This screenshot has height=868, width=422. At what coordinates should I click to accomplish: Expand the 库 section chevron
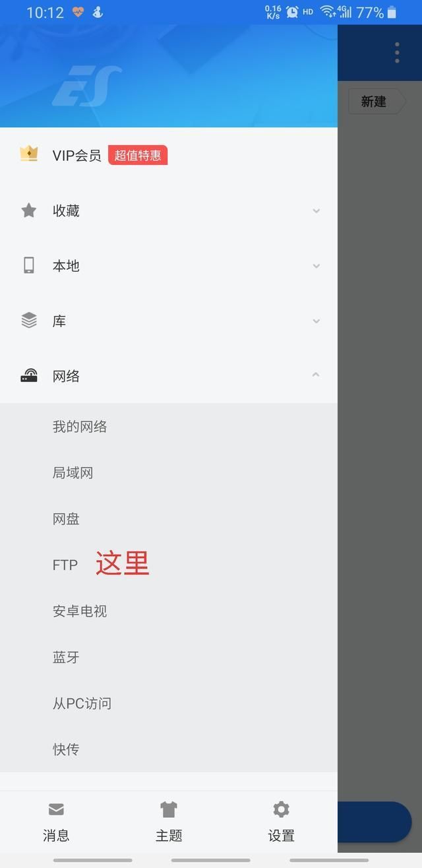[x=316, y=321]
